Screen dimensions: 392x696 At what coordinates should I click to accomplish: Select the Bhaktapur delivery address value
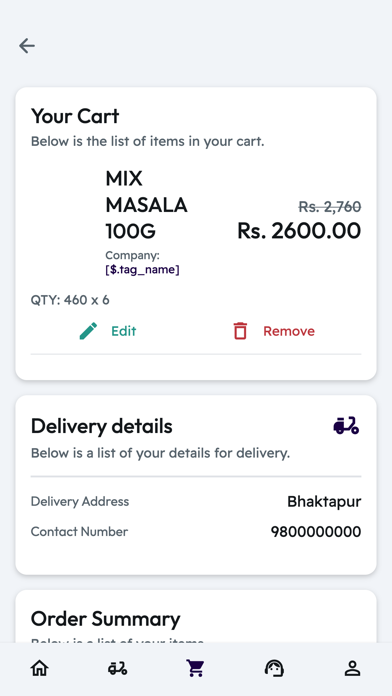click(324, 502)
